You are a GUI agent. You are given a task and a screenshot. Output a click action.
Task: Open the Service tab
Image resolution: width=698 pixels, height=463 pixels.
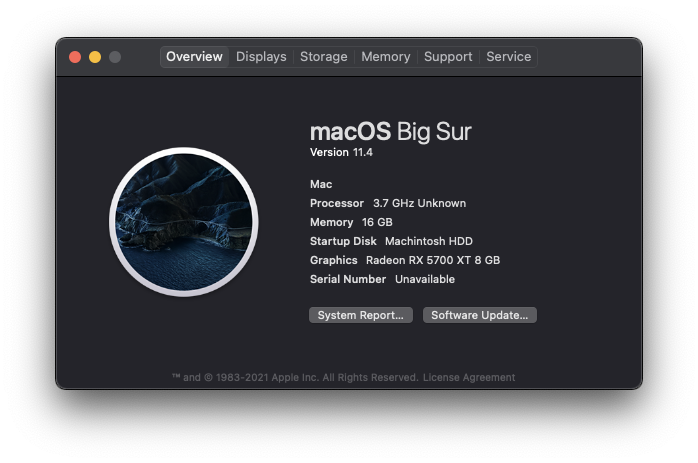click(x=508, y=57)
